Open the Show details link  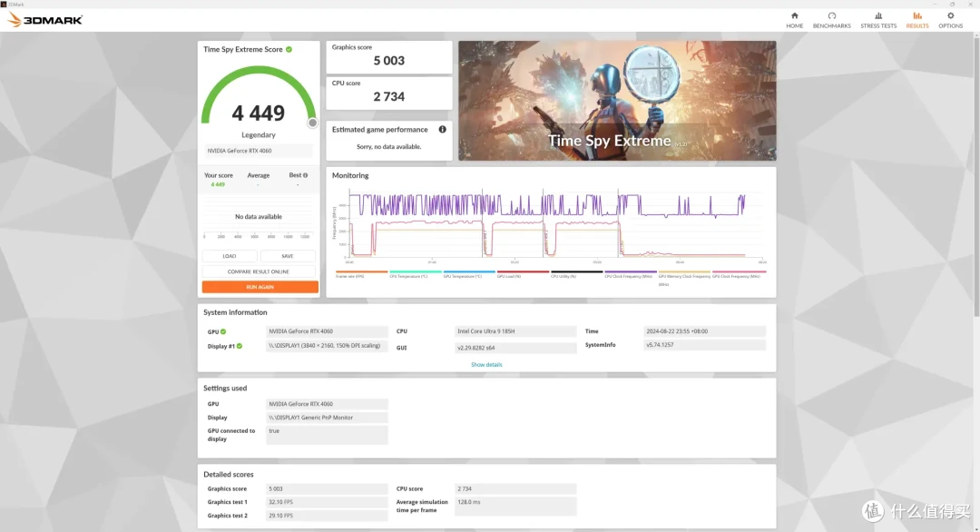click(486, 364)
